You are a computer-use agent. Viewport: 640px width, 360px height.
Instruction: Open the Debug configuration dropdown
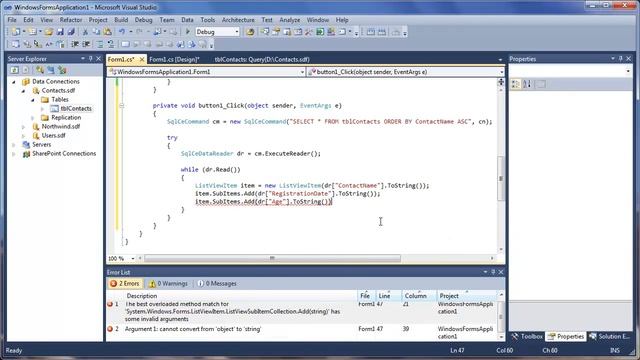pos(236,32)
